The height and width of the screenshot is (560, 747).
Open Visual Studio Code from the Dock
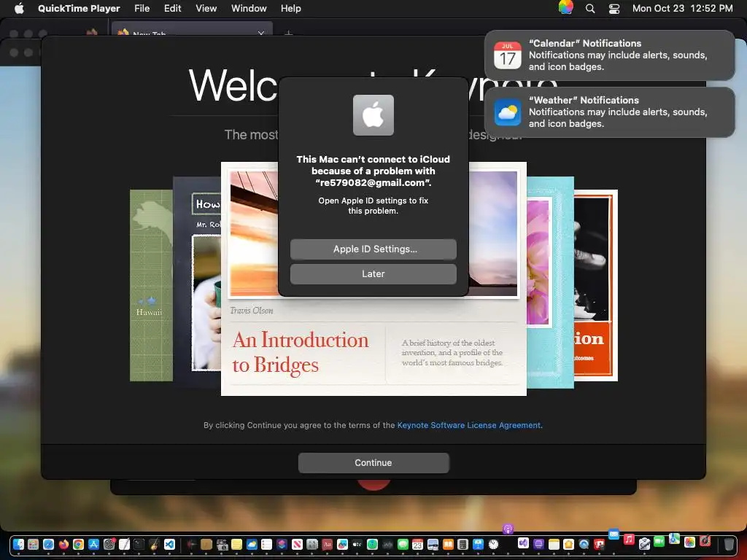tap(169, 544)
